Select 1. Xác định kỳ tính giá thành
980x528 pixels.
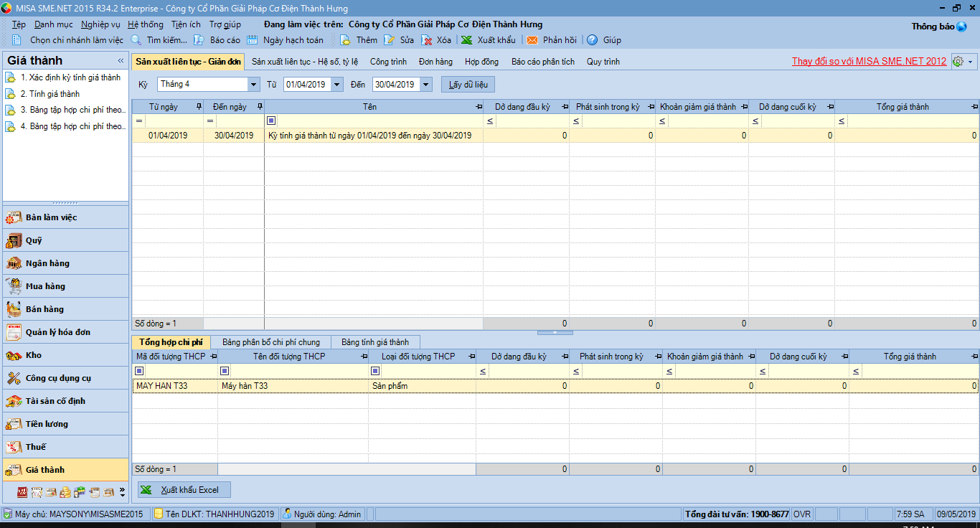pos(70,77)
